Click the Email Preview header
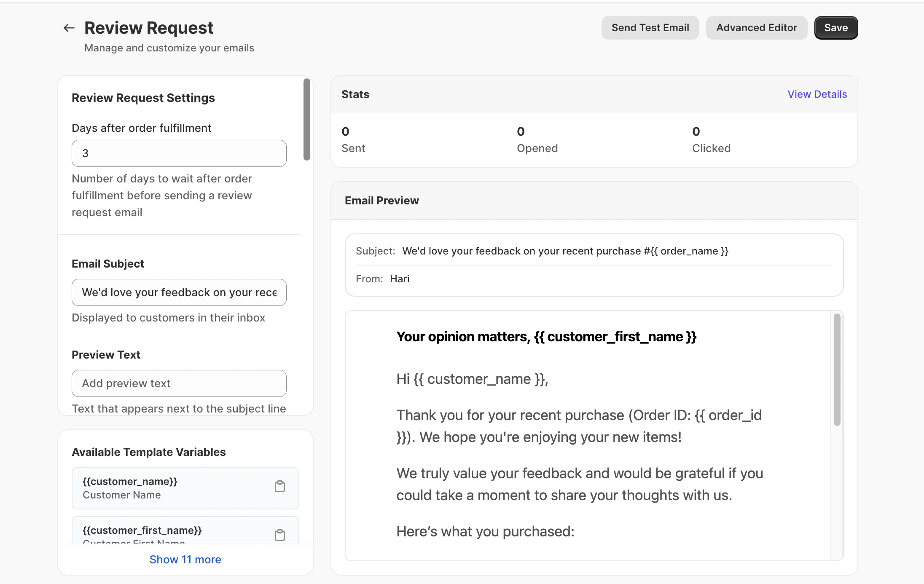This screenshot has width=924, height=584. [382, 201]
